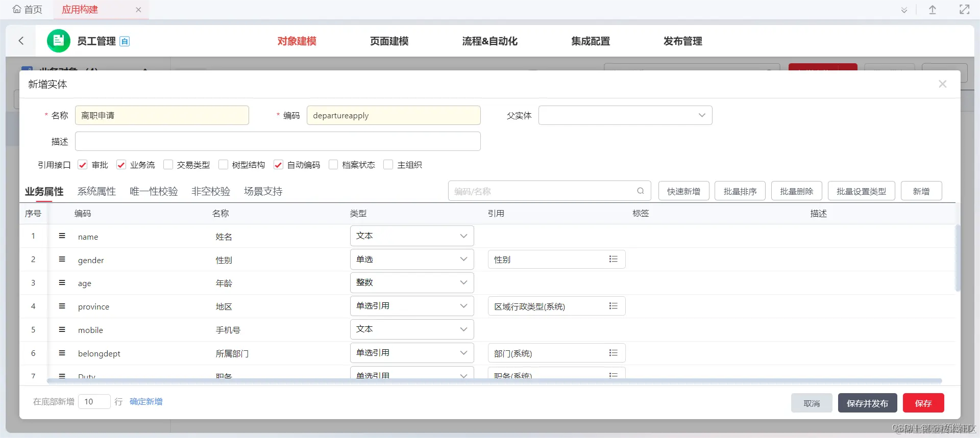This screenshot has width=980, height=438.
Task: Toggle fullscreen with the expand icon
Action: point(964,10)
